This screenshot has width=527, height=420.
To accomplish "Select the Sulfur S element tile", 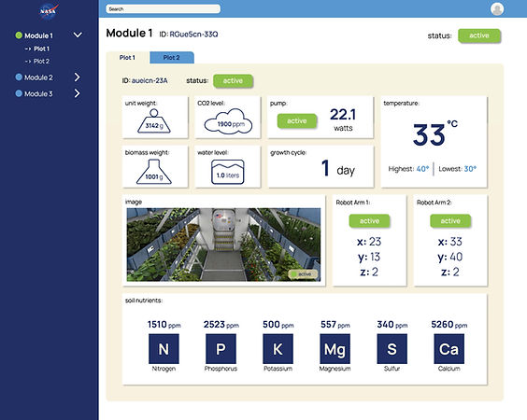I will click(x=392, y=349).
